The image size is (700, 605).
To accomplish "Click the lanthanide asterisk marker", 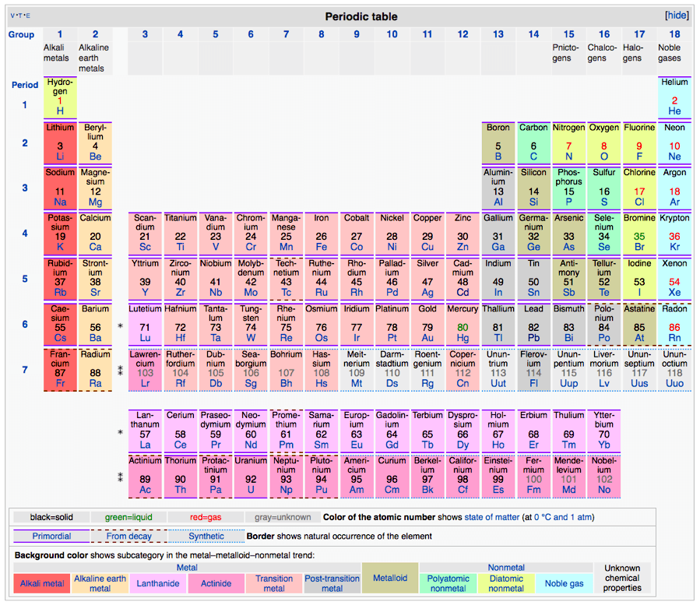I will [x=118, y=325].
